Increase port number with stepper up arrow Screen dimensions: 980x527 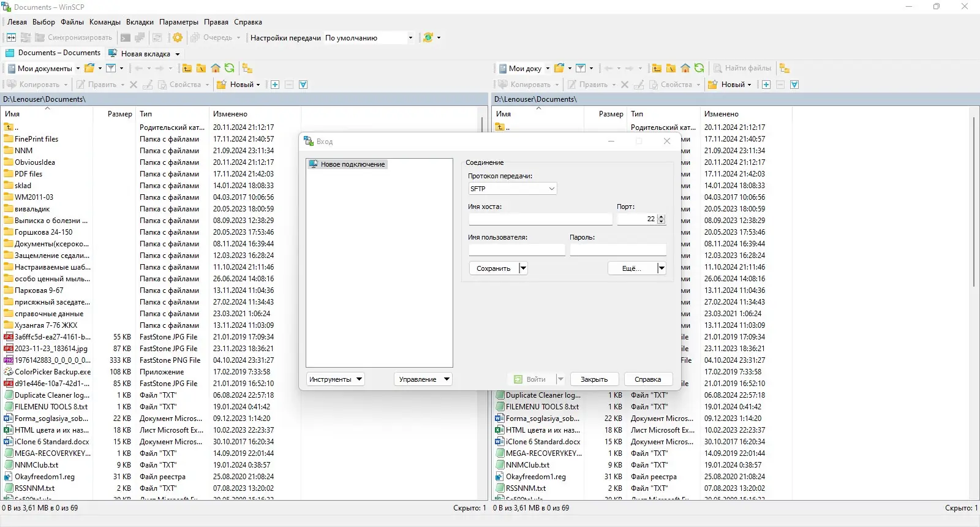(x=661, y=216)
